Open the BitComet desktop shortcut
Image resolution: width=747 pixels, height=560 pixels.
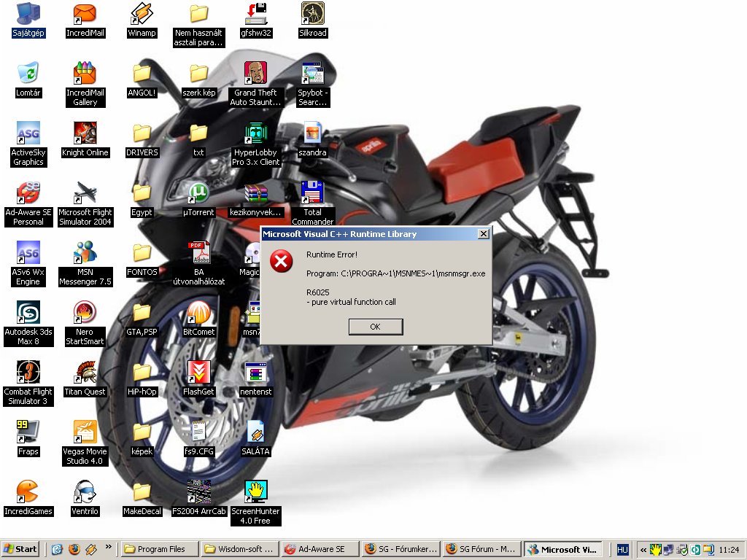pyautogui.click(x=198, y=313)
